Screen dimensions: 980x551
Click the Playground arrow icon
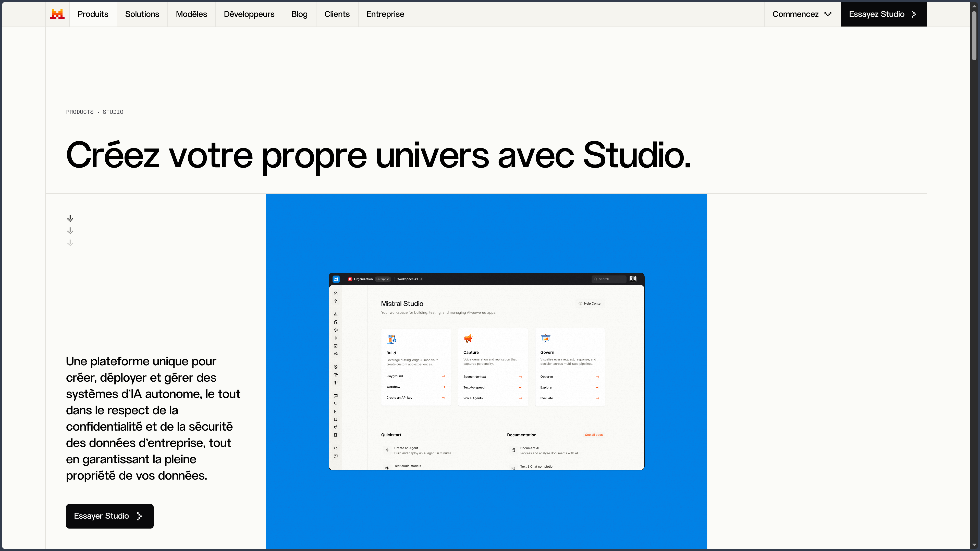pyautogui.click(x=444, y=376)
